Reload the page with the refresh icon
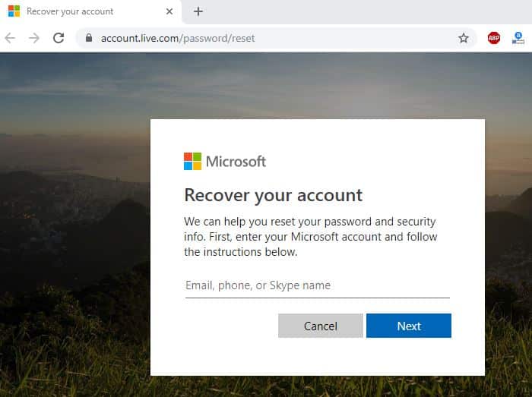 [x=59, y=38]
